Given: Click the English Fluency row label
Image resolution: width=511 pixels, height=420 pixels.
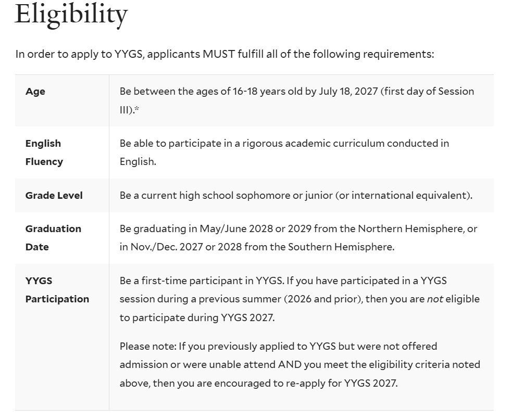Looking at the screenshot, I should click(44, 152).
